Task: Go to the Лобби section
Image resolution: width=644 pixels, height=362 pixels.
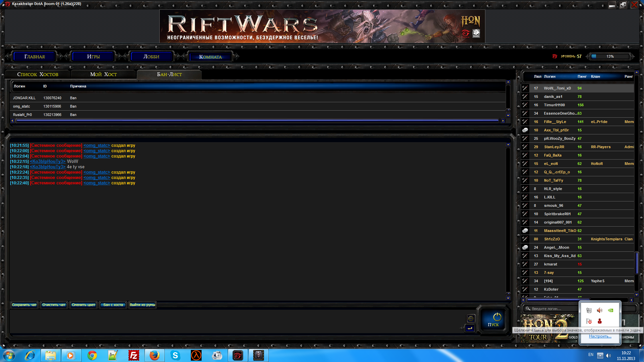Action: 151,57
